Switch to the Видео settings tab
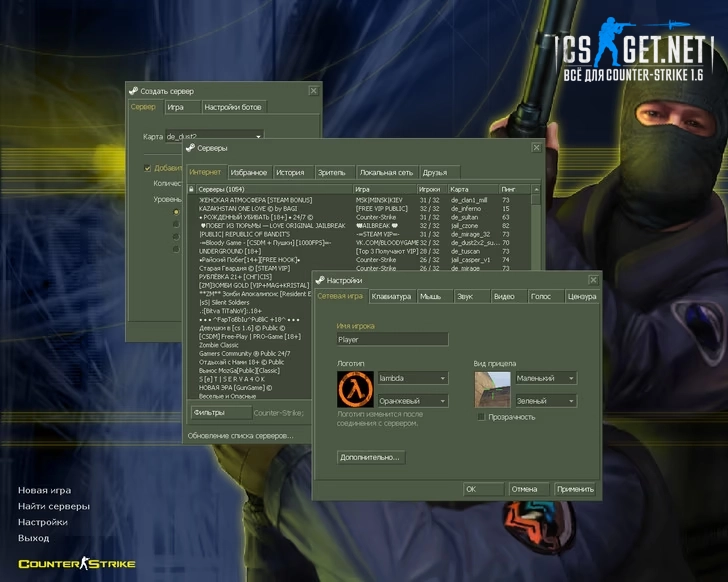Viewport: 728px width, 582px height. click(504, 297)
